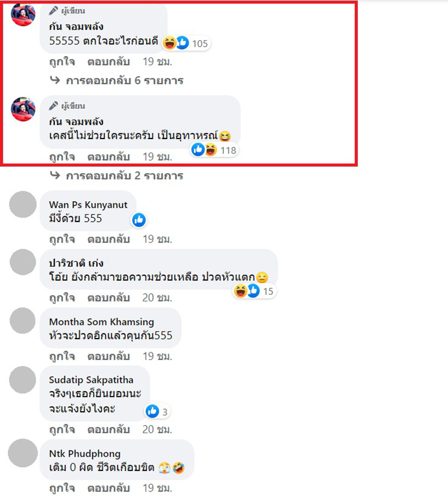Open the second กัน จอมพลัง avatar
Viewport: 448px width, 496px height.
[23, 109]
